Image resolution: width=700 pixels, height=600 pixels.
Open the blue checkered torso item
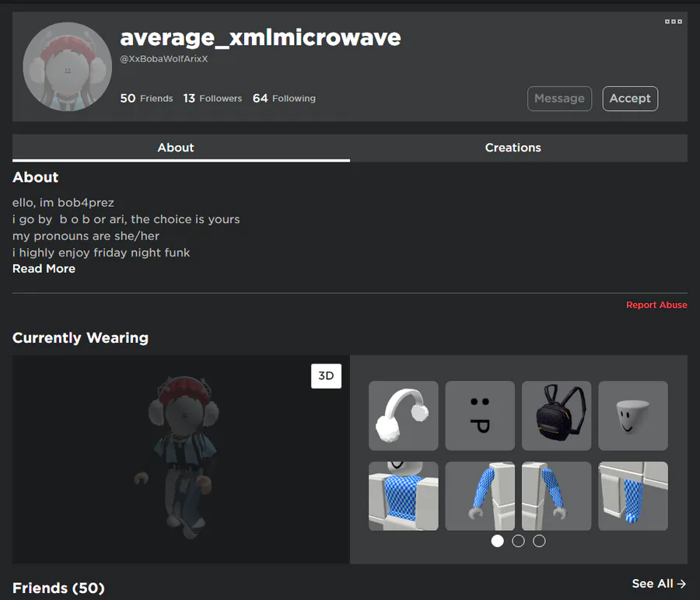click(x=404, y=496)
